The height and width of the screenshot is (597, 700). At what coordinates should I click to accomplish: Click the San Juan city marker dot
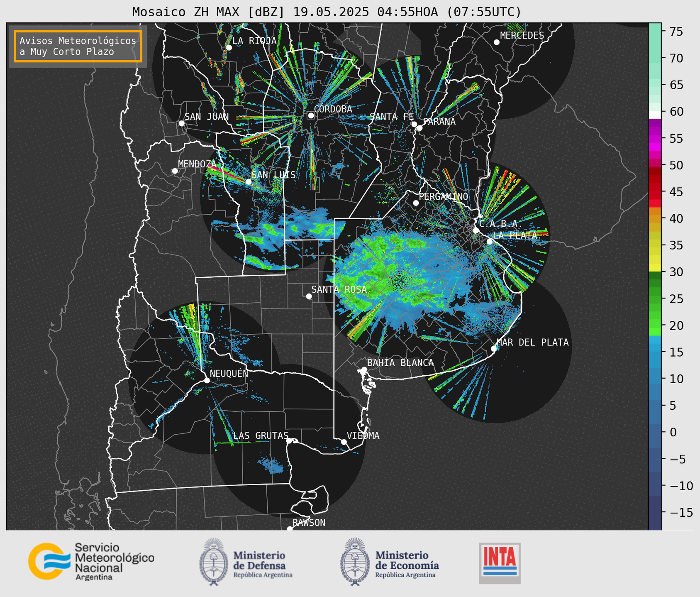pyautogui.click(x=181, y=123)
